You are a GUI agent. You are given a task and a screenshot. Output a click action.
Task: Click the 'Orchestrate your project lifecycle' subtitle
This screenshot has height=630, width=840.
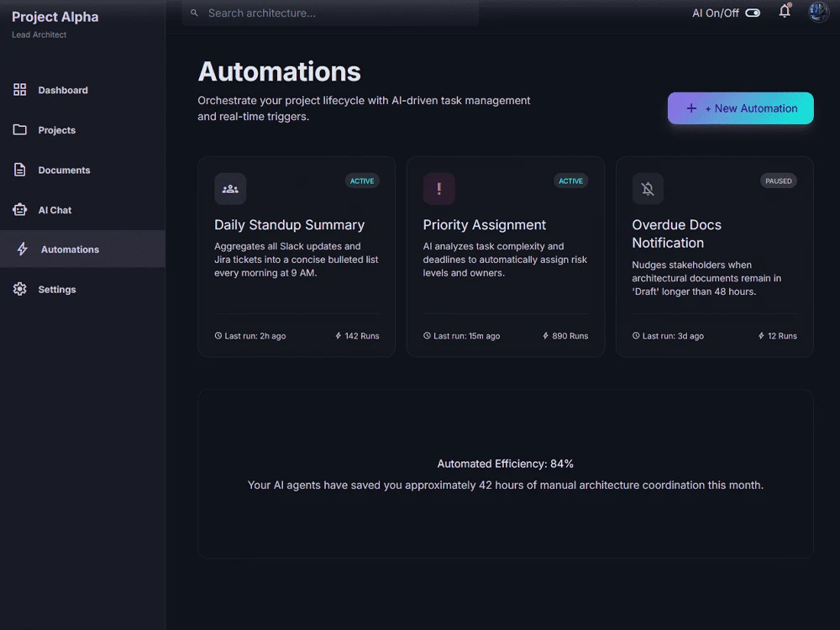tap(364, 108)
